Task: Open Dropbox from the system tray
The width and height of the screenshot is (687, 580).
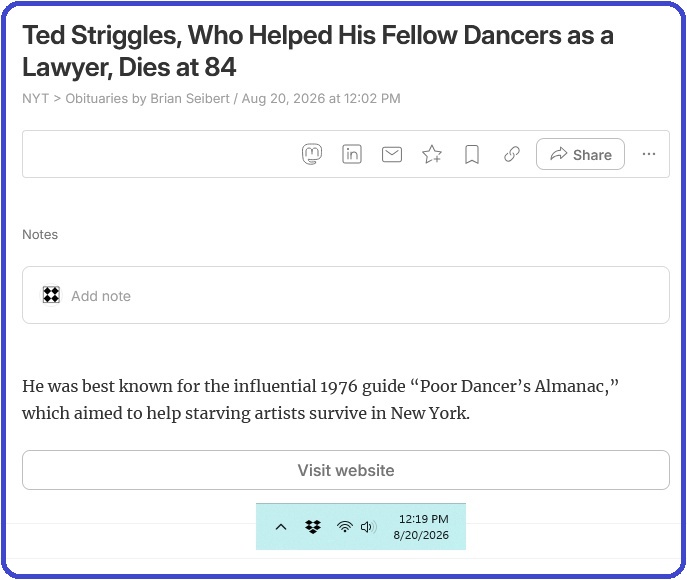Action: click(313, 527)
